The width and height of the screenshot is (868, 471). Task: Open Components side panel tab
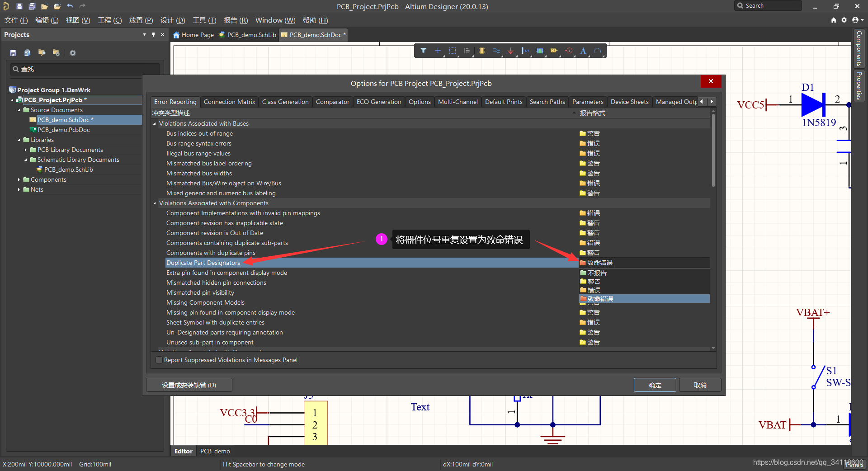click(859, 48)
